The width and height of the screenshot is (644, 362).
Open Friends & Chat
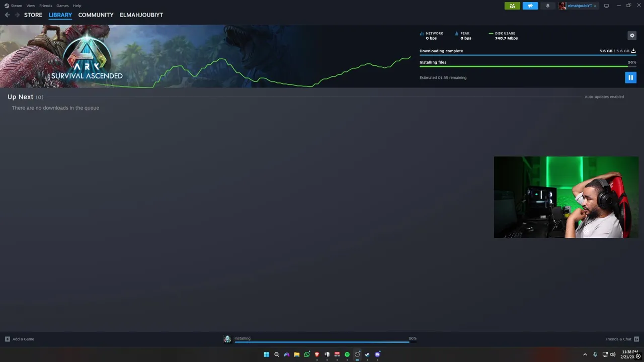(x=622, y=339)
